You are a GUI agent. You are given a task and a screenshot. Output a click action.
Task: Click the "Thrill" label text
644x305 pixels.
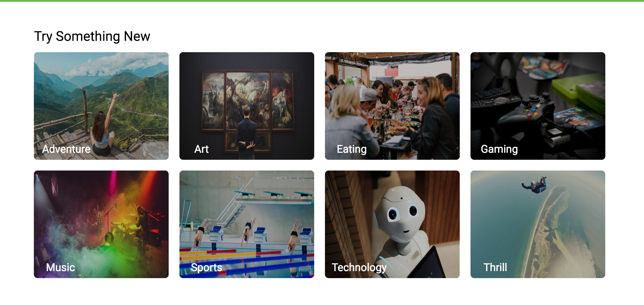(x=495, y=267)
